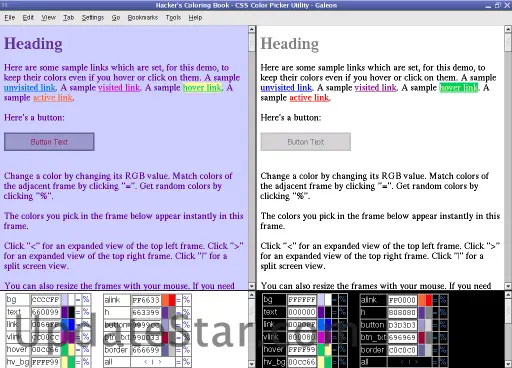512x368 pixels.
Task: Click the bg white swatch in black panel
Action: [328, 300]
